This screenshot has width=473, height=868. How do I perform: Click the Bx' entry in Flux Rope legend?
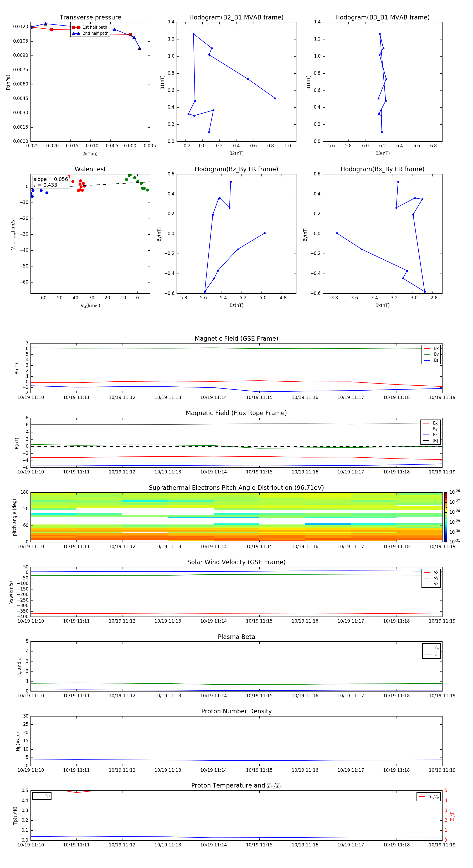click(x=431, y=423)
